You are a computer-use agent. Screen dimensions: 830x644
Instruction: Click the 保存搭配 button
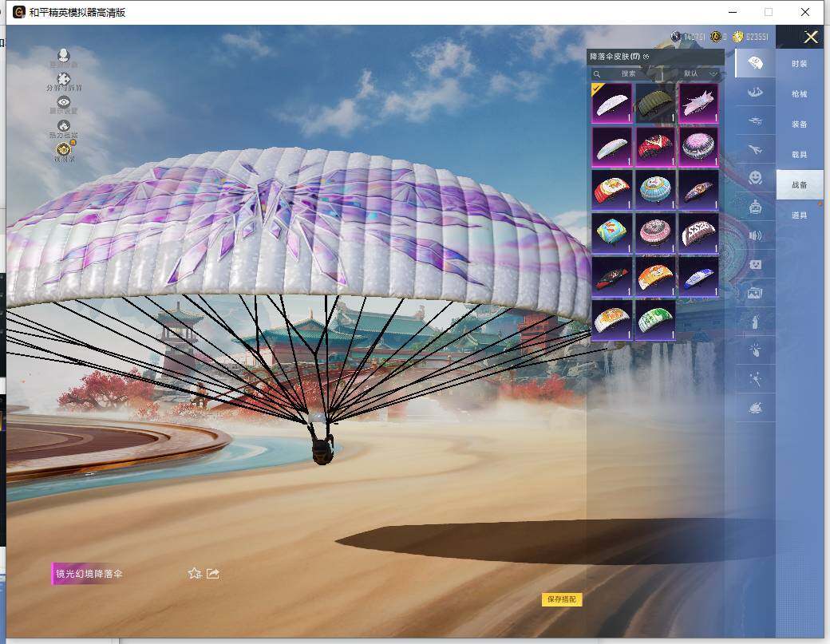click(x=562, y=599)
